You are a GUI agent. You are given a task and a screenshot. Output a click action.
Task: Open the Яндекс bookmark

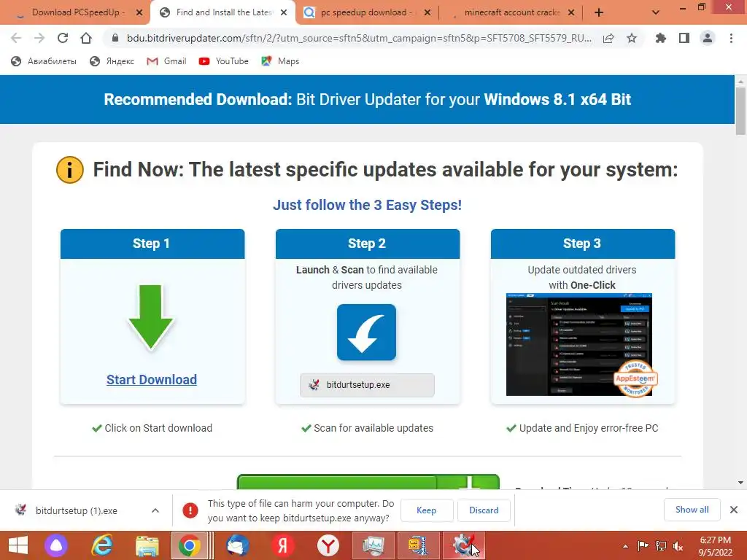(x=112, y=61)
